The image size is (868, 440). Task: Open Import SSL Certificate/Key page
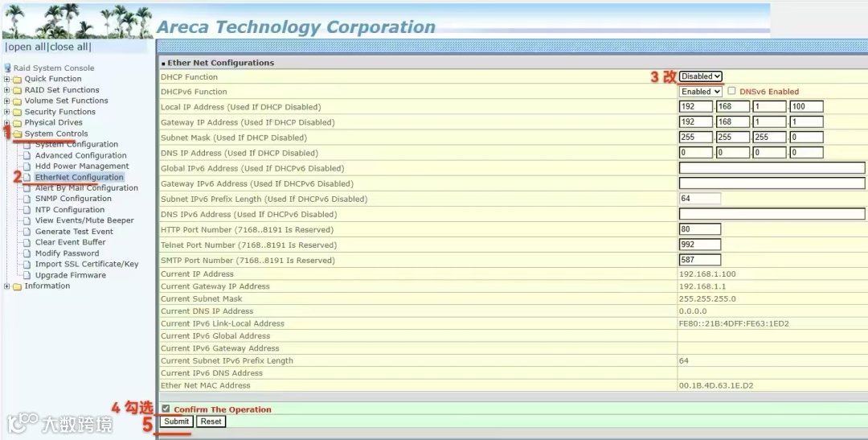[x=87, y=265]
